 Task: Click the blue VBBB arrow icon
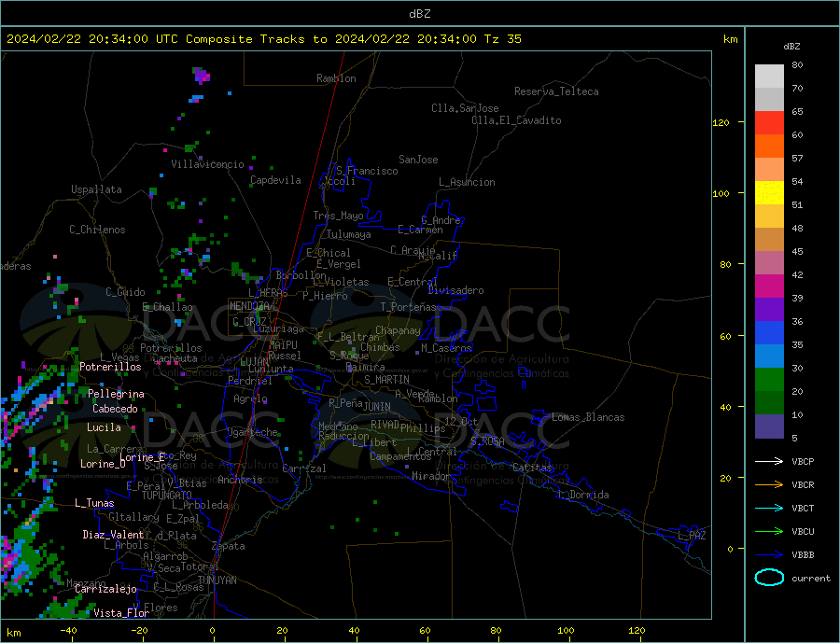point(769,554)
